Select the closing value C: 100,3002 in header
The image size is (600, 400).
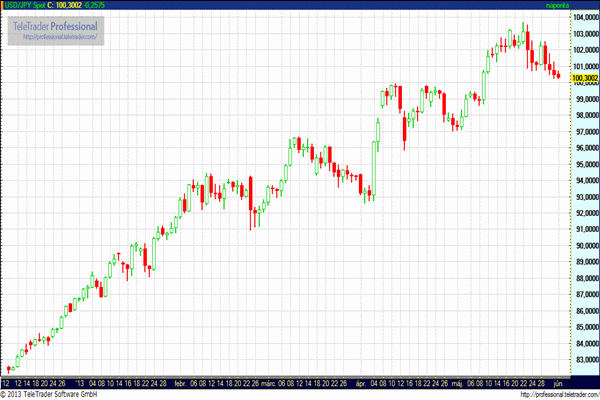click(x=68, y=5)
